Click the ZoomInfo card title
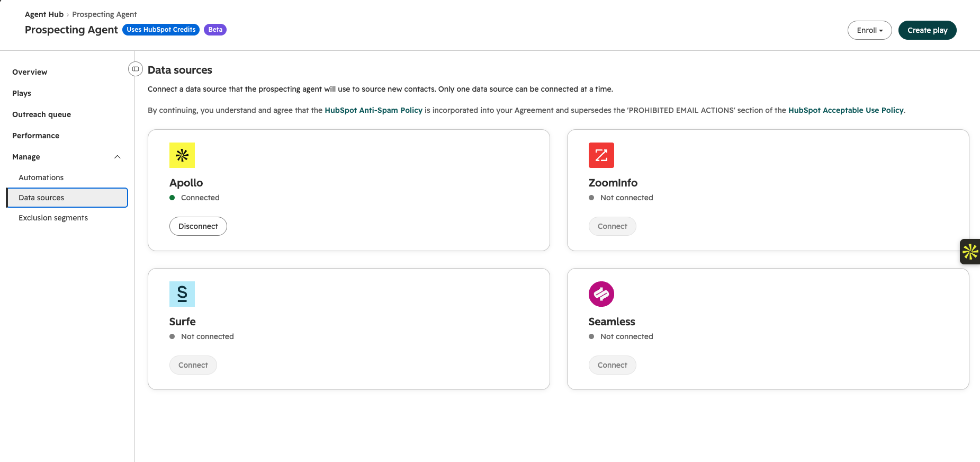Image resolution: width=980 pixels, height=462 pixels. pyautogui.click(x=613, y=183)
